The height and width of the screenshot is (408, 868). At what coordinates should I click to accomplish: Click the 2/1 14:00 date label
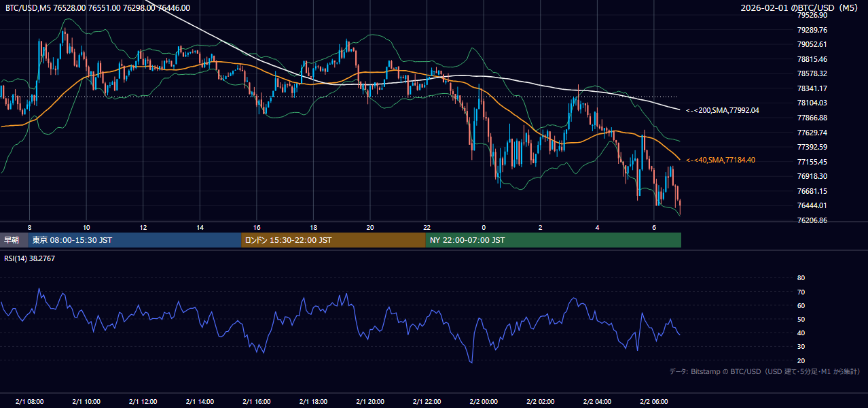200,402
